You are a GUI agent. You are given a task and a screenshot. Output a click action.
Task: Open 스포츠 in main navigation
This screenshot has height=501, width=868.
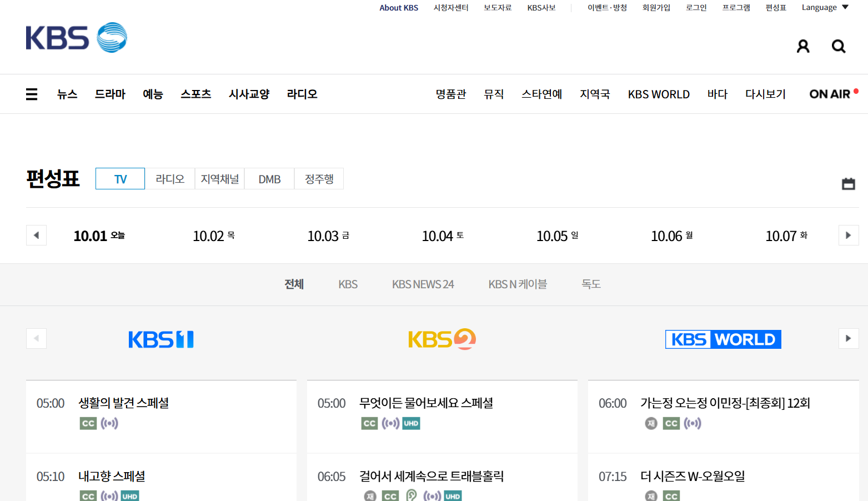196,94
